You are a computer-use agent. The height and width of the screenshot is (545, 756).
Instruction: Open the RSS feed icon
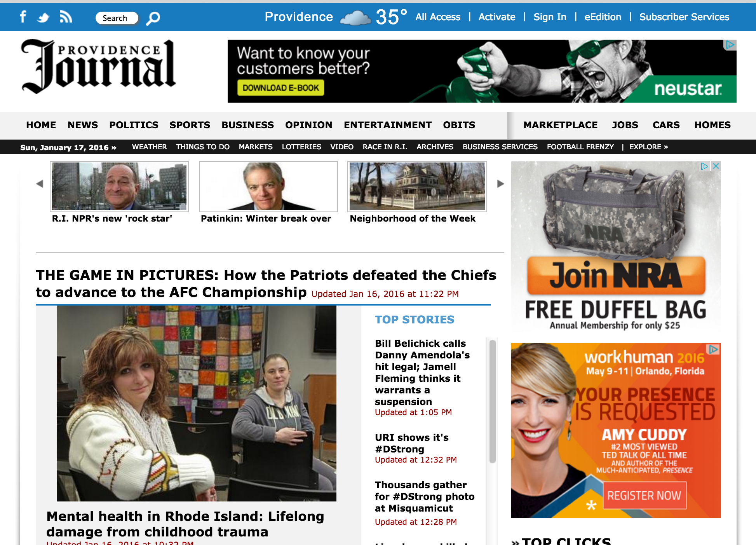point(66,17)
